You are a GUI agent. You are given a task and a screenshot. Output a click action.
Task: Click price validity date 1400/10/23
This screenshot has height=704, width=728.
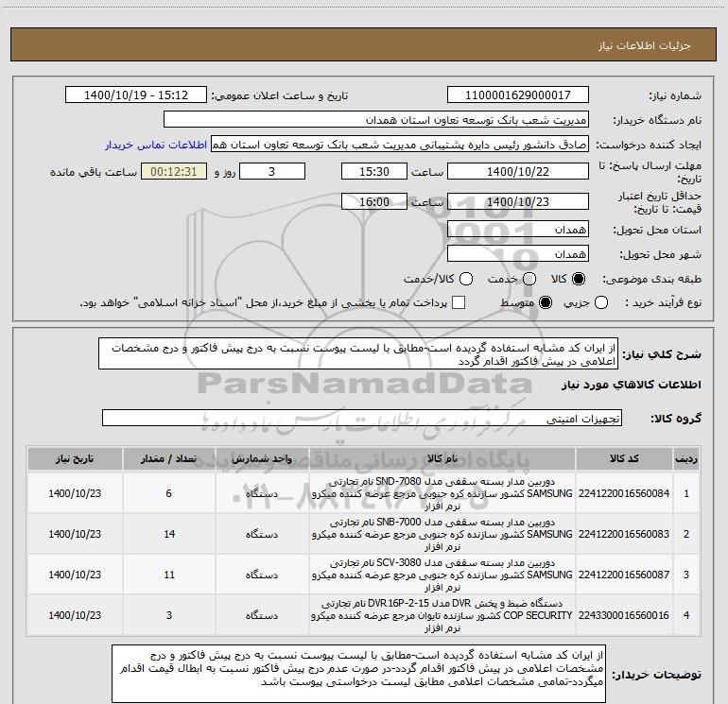[x=518, y=202]
